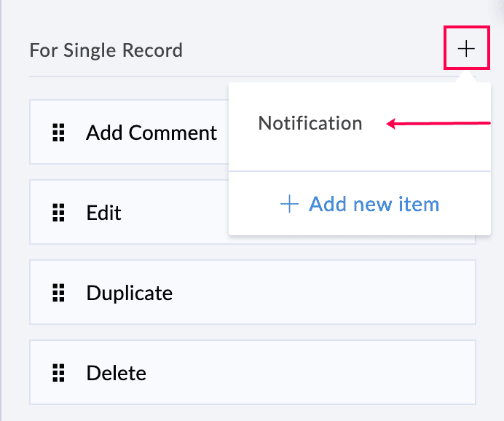Screen dimensions: 504x421
Task: Click the separator line above Add new item
Action: point(360,171)
